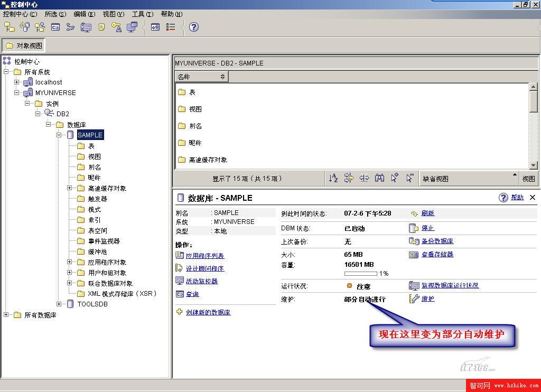Click the Tools Settings toolbar icon
541x392 pixels.
pyautogui.click(x=155, y=27)
